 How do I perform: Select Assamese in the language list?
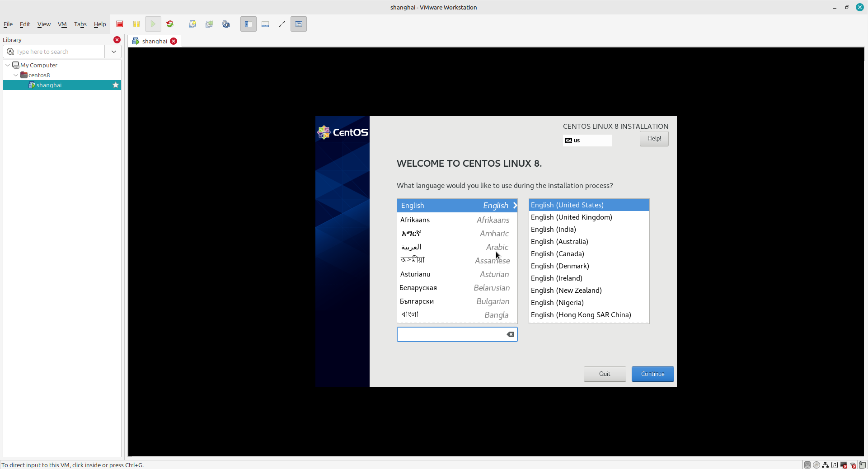point(457,261)
